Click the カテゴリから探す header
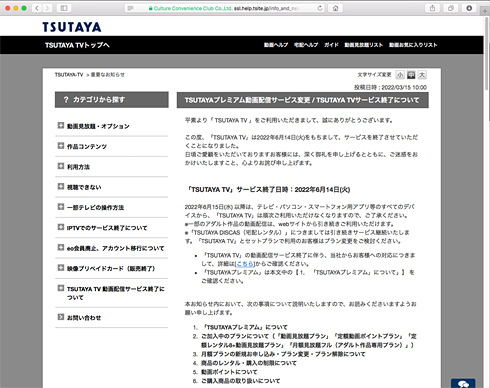 click(x=112, y=100)
